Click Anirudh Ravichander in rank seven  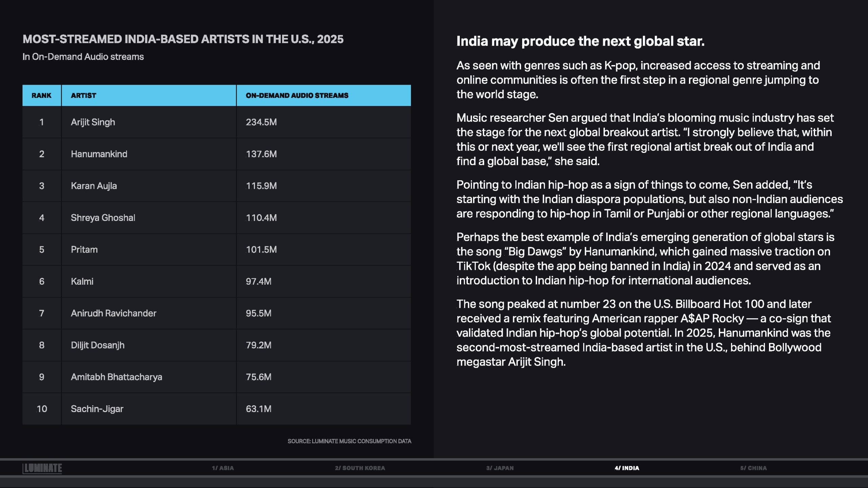pyautogui.click(x=113, y=313)
